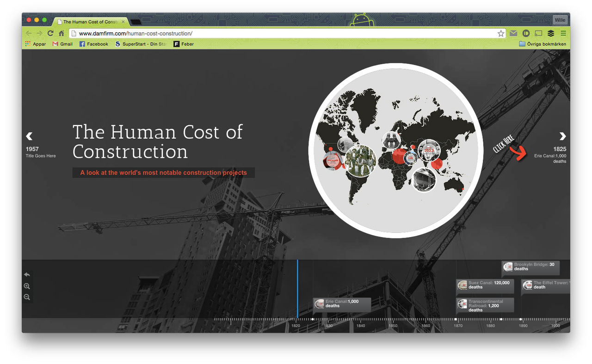Screen dimensions: 592x364
Task: Go back using browser back arrow
Action: pyautogui.click(x=29, y=33)
